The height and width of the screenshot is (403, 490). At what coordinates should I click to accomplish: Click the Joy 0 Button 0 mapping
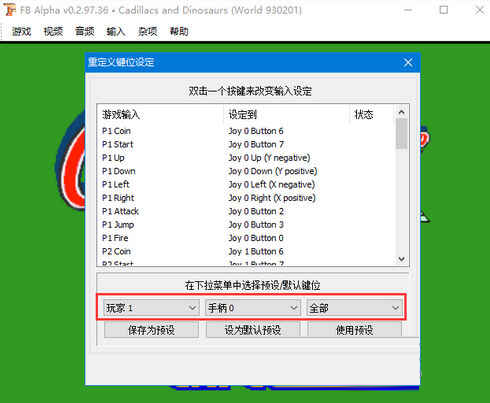256,238
